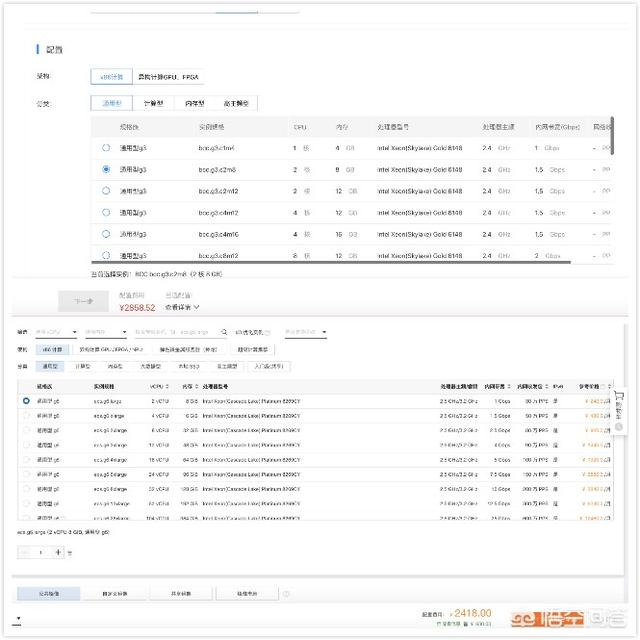Open the shopping cart side icon
The width and height of the screenshot is (640, 640).
(x=619, y=396)
